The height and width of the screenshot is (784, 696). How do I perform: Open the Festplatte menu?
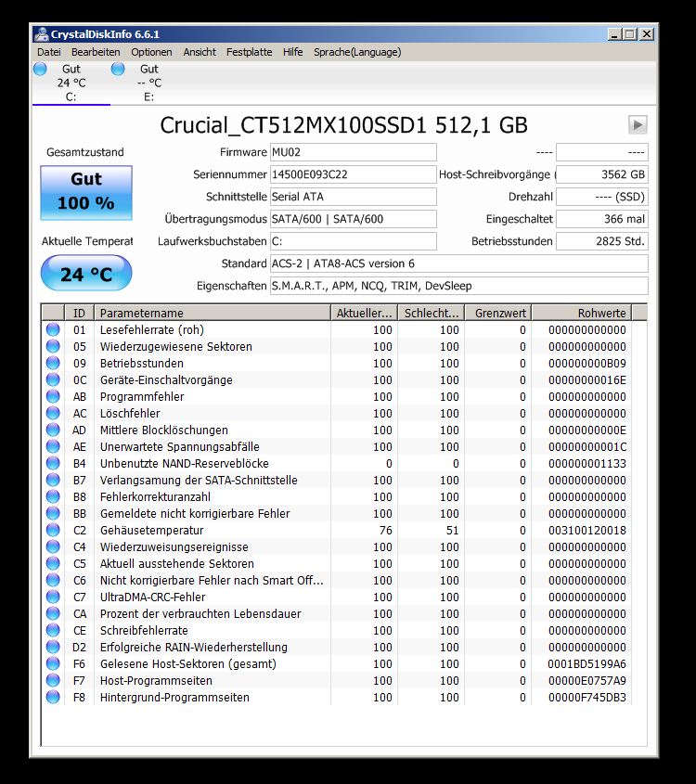pyautogui.click(x=249, y=52)
